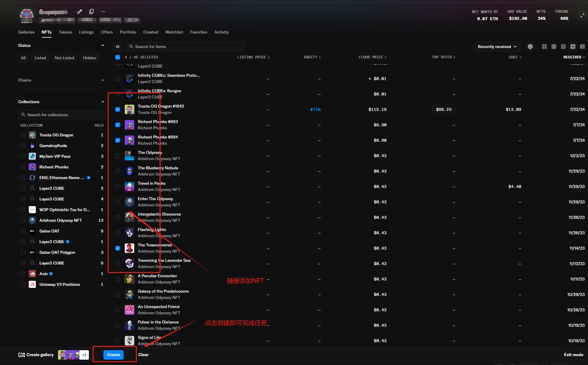This screenshot has height=365, width=588.
Task: Uncheck The Treasureverse checkbox
Action: [x=118, y=248]
